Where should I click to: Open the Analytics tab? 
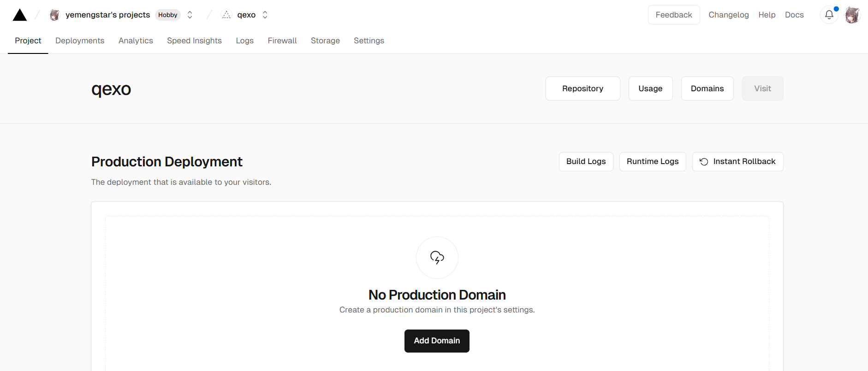(x=136, y=41)
